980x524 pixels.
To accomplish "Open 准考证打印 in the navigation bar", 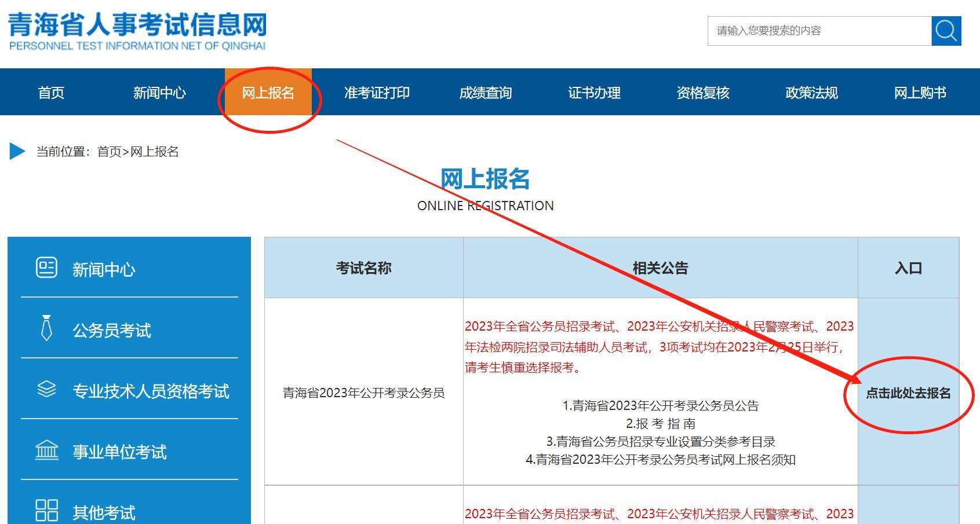I will (x=377, y=93).
